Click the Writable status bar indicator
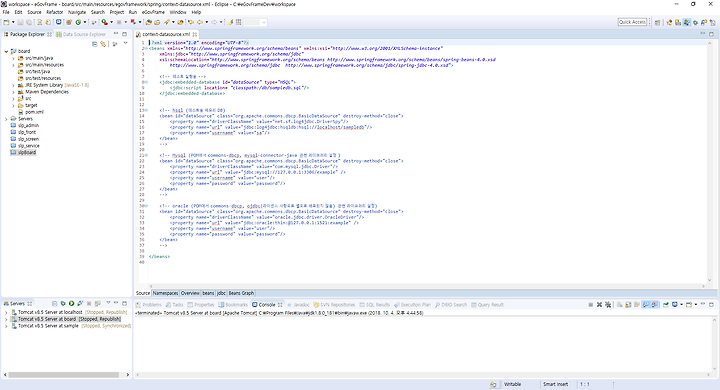The width and height of the screenshot is (720, 390). click(512, 384)
